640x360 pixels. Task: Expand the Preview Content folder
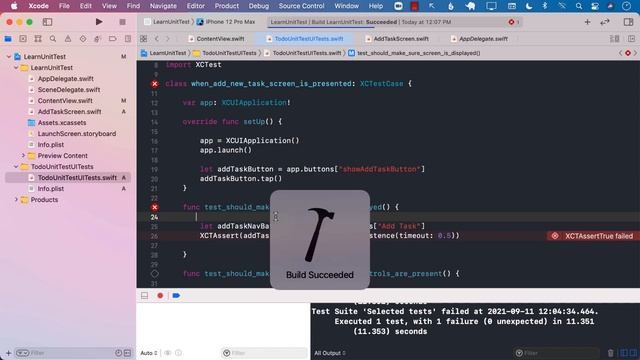(x=23, y=156)
